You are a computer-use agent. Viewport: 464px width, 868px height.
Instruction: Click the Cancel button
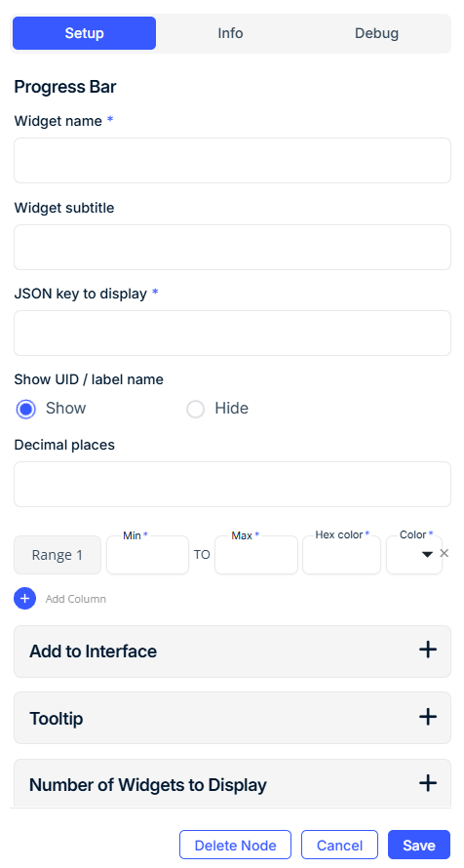click(x=339, y=845)
